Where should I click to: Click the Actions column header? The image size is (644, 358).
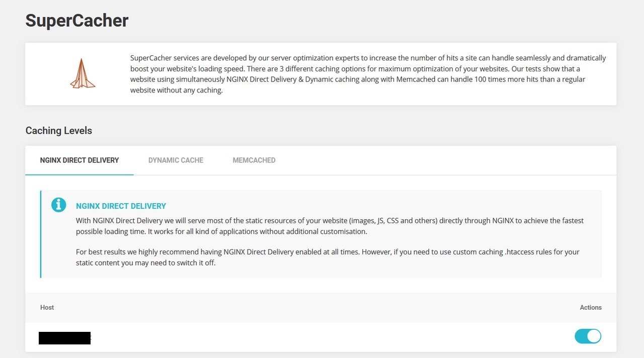coord(591,307)
